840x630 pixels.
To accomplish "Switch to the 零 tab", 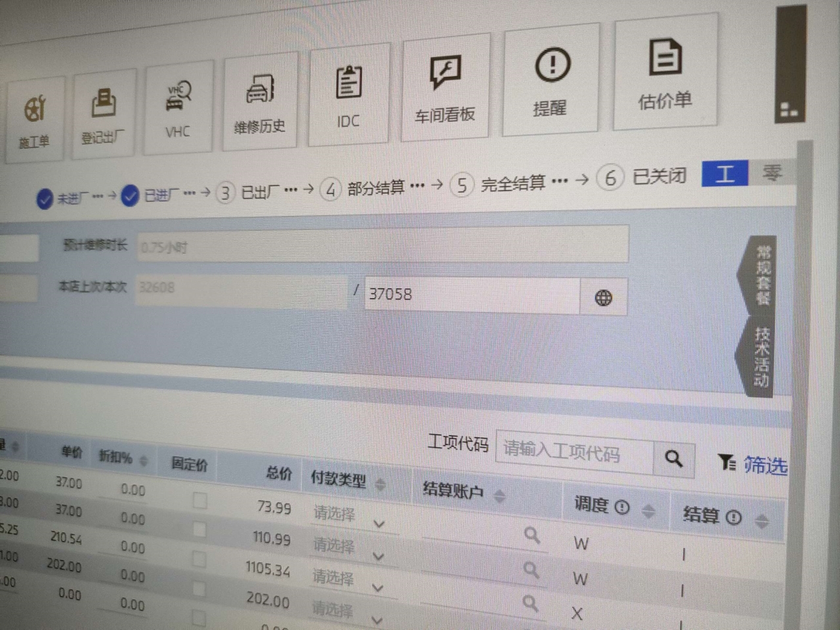I will [772, 172].
